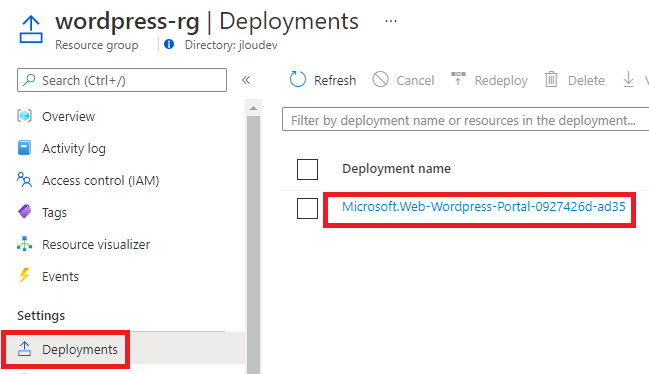The width and height of the screenshot is (649, 374).
Task: Click the Directory: jloudev text
Action: point(231,45)
